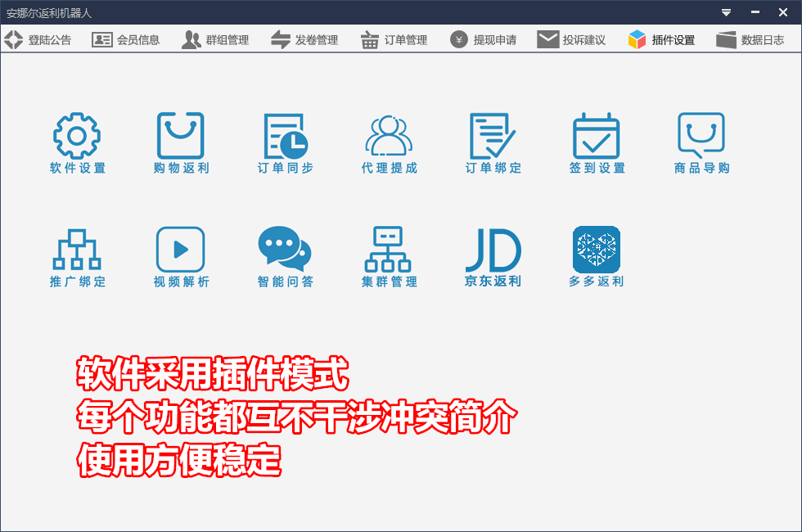Launch the 订单同步 order sync plugin
Image resolution: width=802 pixels, height=532 pixels.
286,136
